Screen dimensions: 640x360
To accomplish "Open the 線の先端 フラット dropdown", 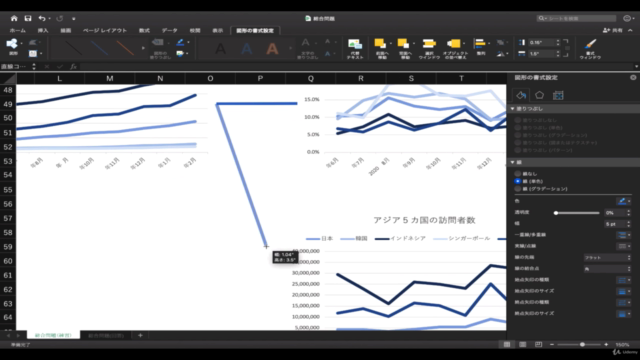I will point(607,258).
